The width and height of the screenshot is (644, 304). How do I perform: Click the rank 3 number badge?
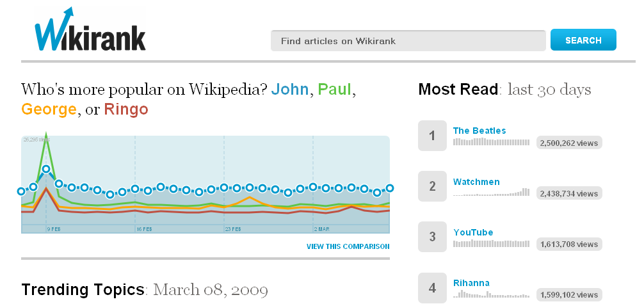click(432, 237)
